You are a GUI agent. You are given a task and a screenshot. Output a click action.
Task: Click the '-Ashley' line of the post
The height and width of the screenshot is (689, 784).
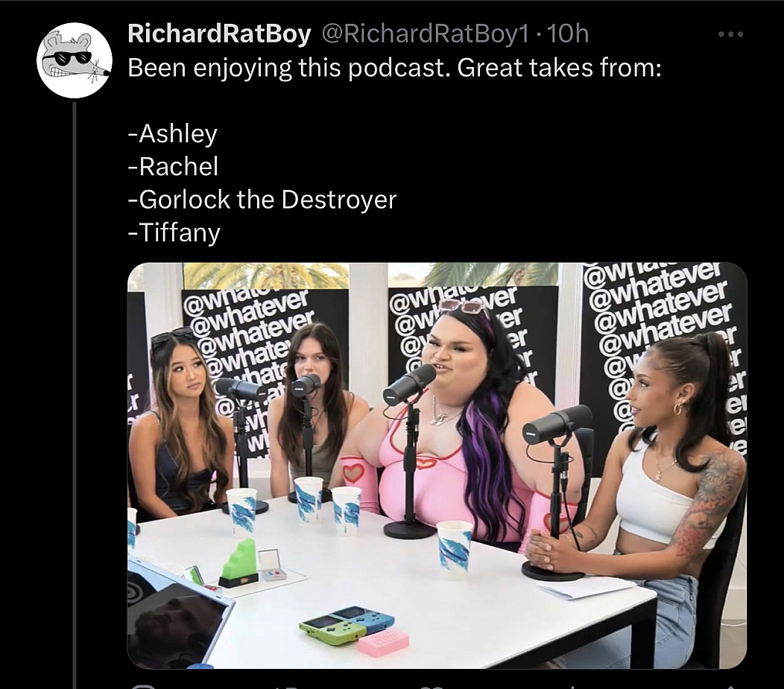point(172,134)
